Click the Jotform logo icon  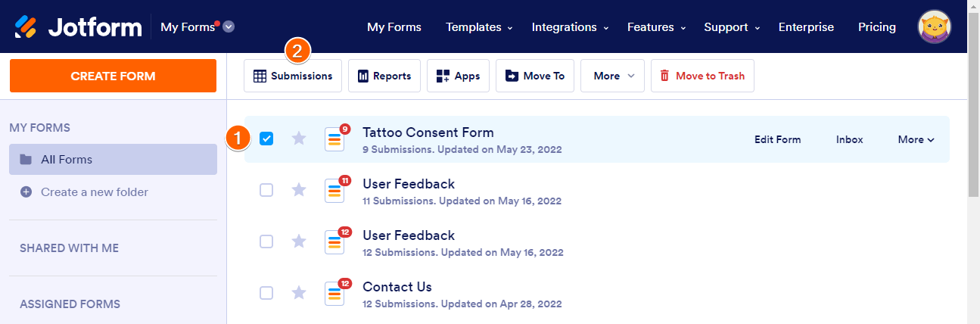pos(26,27)
